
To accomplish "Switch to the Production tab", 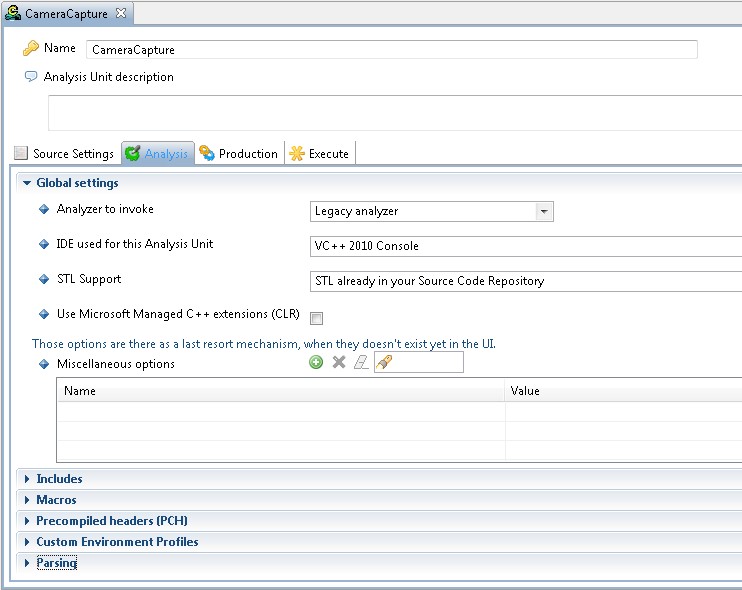I will [x=239, y=154].
